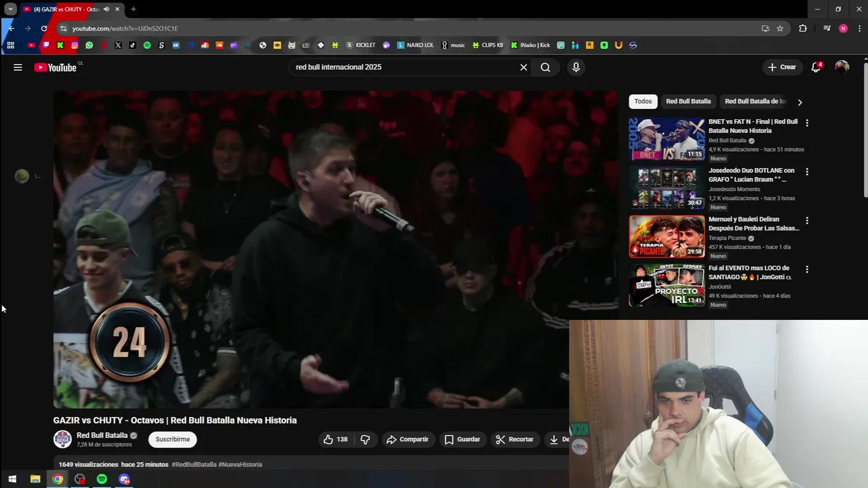This screenshot has height=488, width=868.
Task: Go back with Chrome's back arrow
Action: click(11, 28)
